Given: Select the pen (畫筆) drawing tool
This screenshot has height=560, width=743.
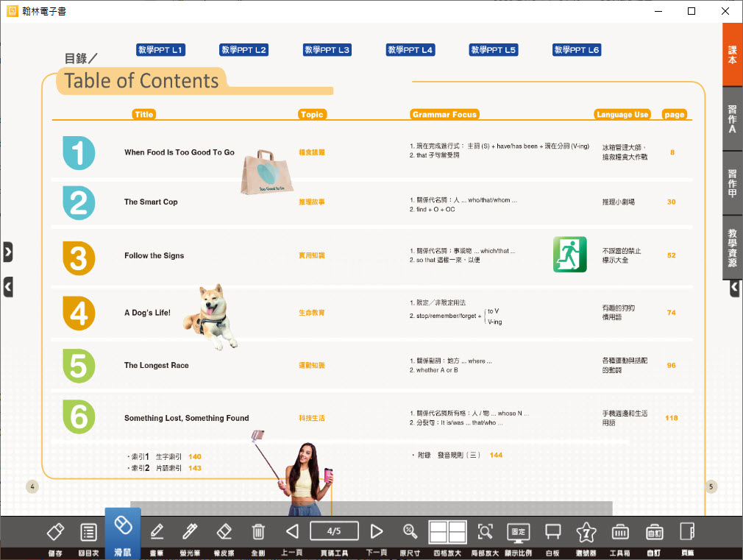Looking at the screenshot, I should (x=156, y=532).
